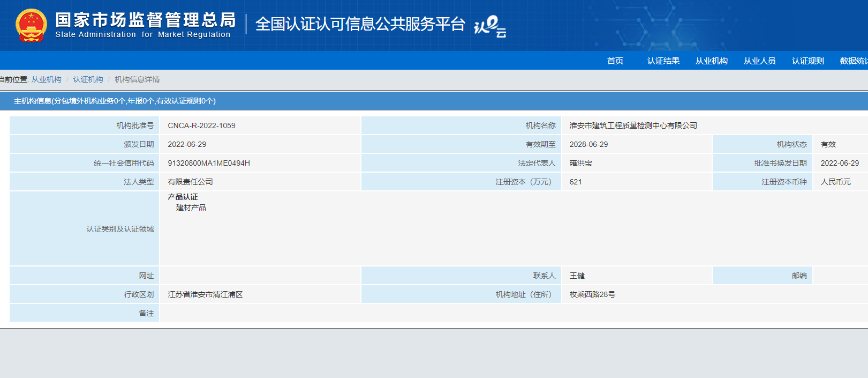The image size is (868, 378).
Task: Click the 从业机构 breadcrumb link
Action: point(46,79)
